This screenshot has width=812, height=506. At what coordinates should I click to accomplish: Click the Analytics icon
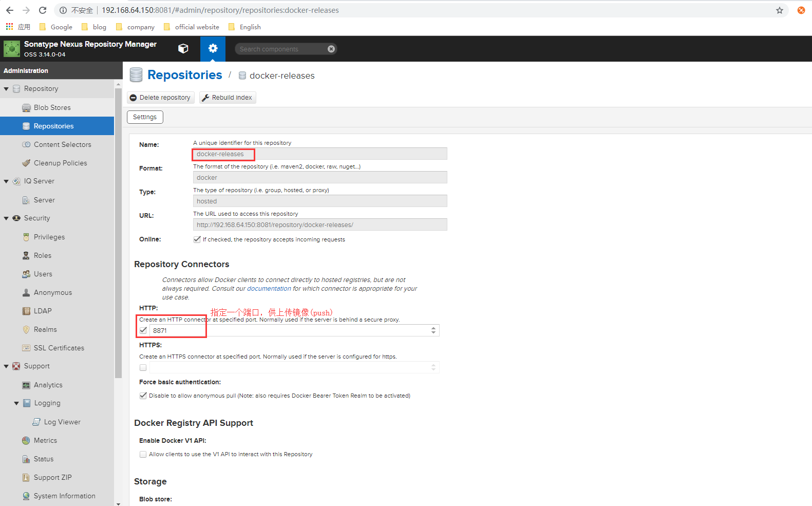point(26,385)
